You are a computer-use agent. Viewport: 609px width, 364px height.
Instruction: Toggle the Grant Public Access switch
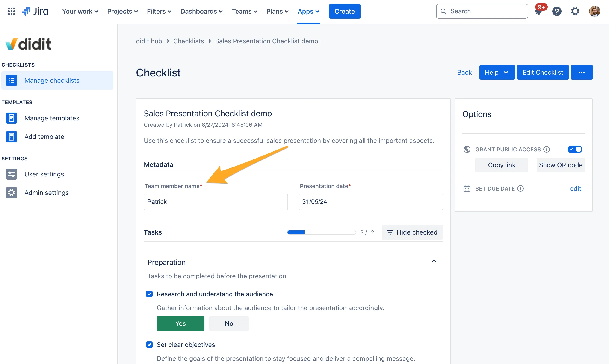click(575, 149)
